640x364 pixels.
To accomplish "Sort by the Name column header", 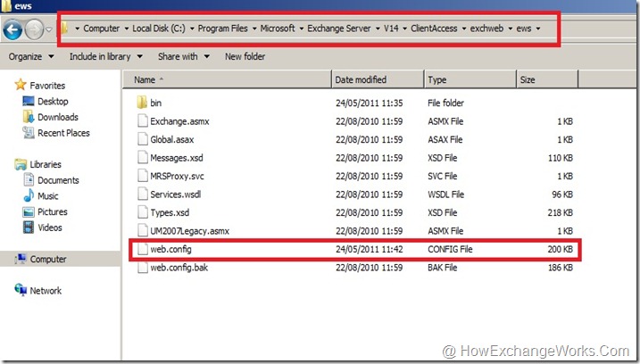I will tap(227, 79).
